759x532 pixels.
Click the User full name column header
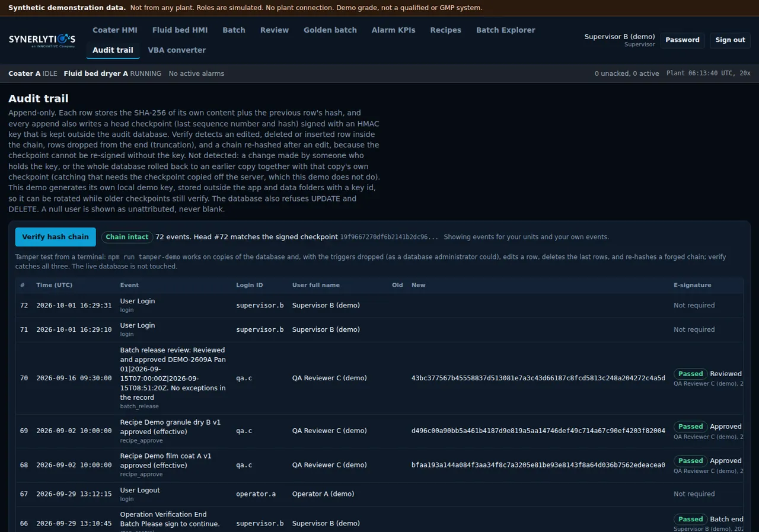pos(316,285)
